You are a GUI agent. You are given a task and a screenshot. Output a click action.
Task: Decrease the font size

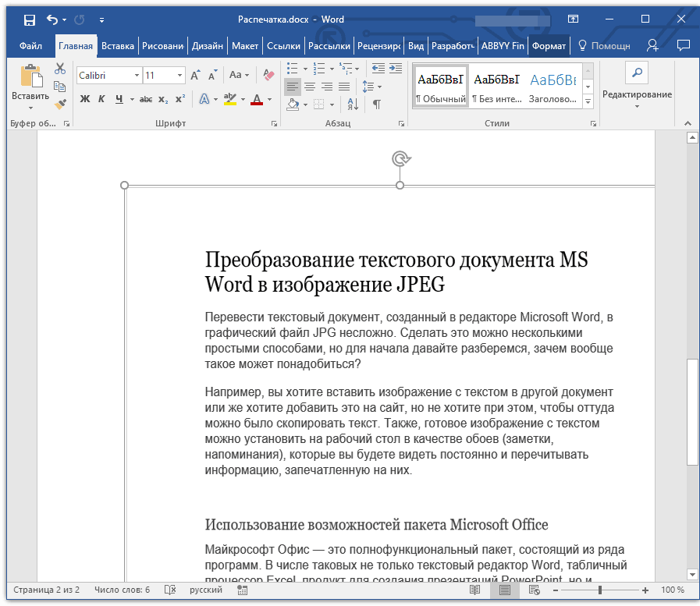point(212,75)
